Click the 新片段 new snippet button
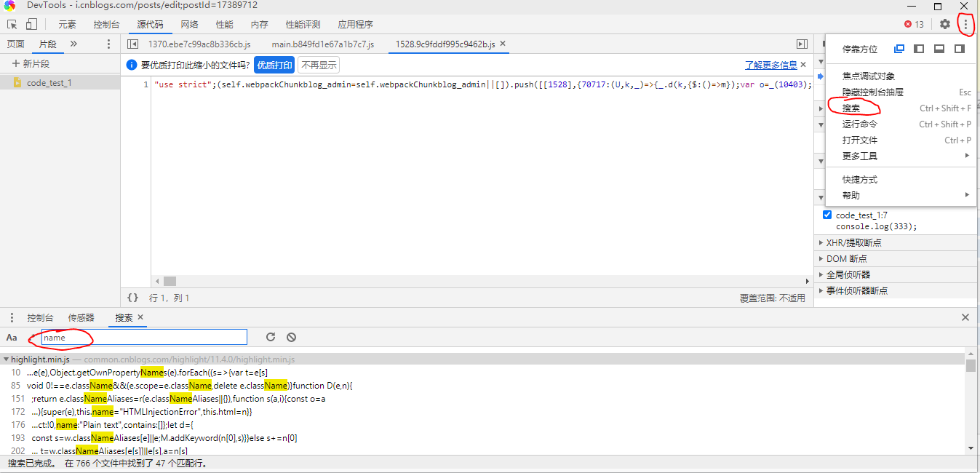 click(x=31, y=64)
